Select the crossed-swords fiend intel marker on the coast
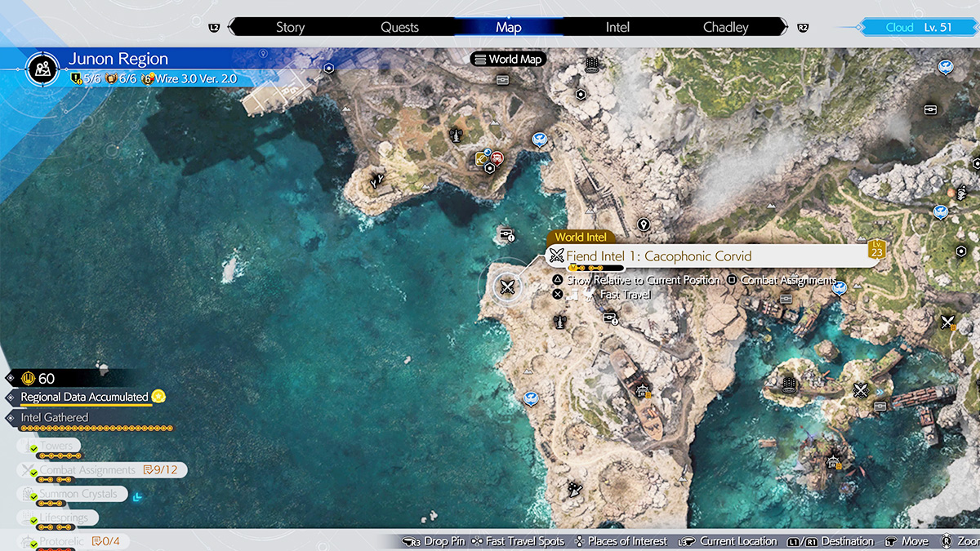The image size is (980, 551). [x=508, y=287]
